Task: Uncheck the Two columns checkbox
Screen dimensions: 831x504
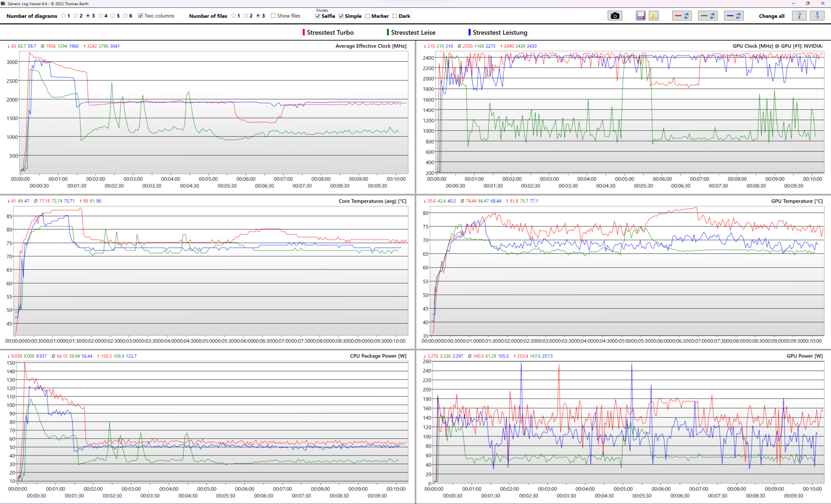Action: point(141,16)
